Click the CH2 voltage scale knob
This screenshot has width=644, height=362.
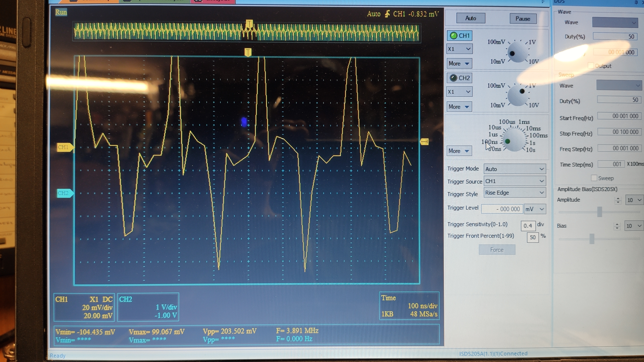click(517, 95)
